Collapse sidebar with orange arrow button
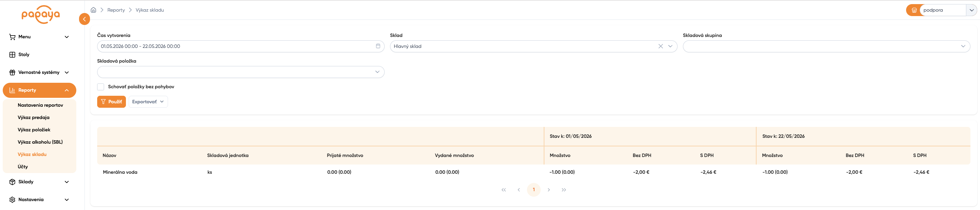The image size is (980, 210). click(x=85, y=19)
